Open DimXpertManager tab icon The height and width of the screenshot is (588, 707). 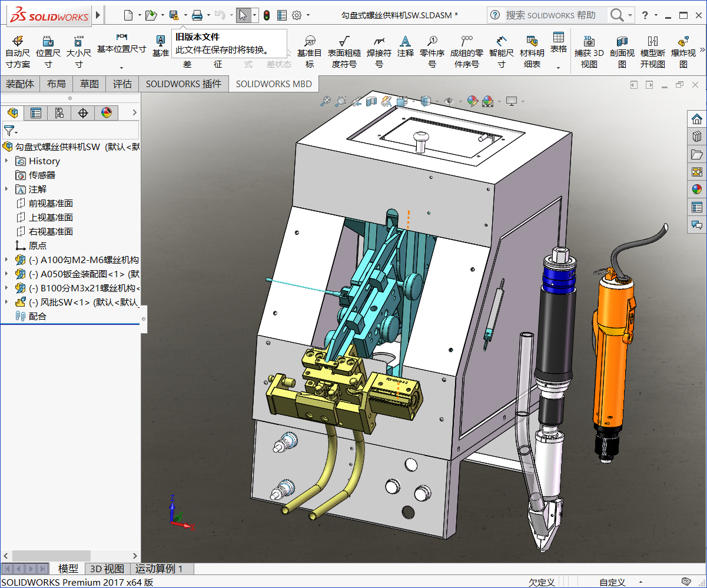tap(83, 113)
